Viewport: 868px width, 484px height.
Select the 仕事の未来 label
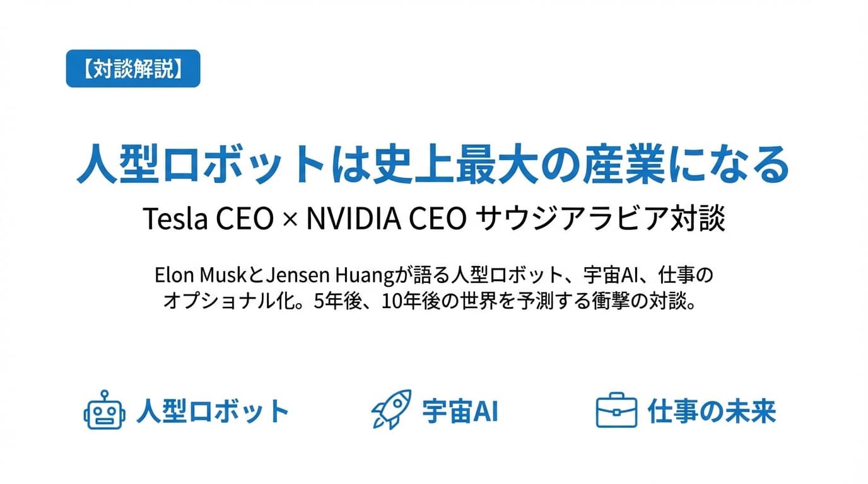[x=712, y=412]
